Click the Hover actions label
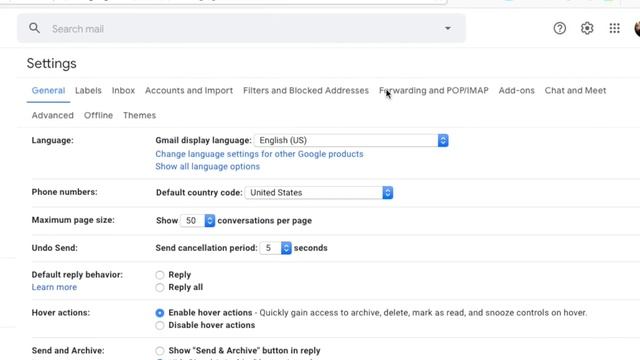Screen dimensions: 640x360 [x=61, y=313]
